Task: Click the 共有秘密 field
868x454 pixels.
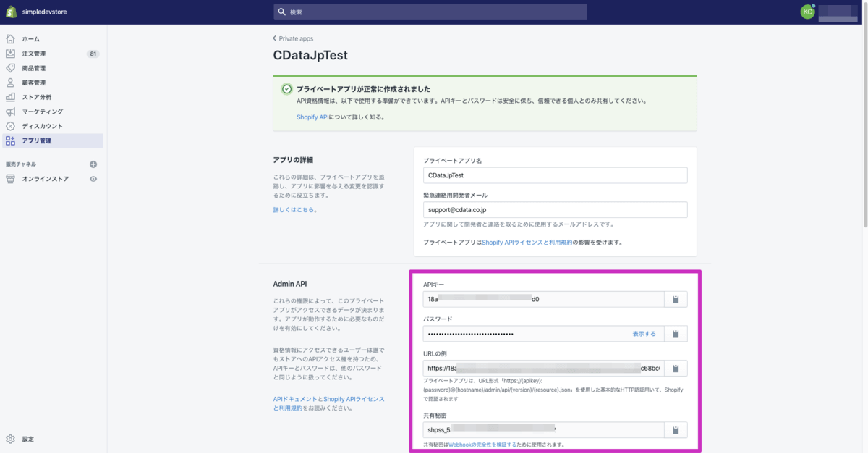Action: [543, 430]
